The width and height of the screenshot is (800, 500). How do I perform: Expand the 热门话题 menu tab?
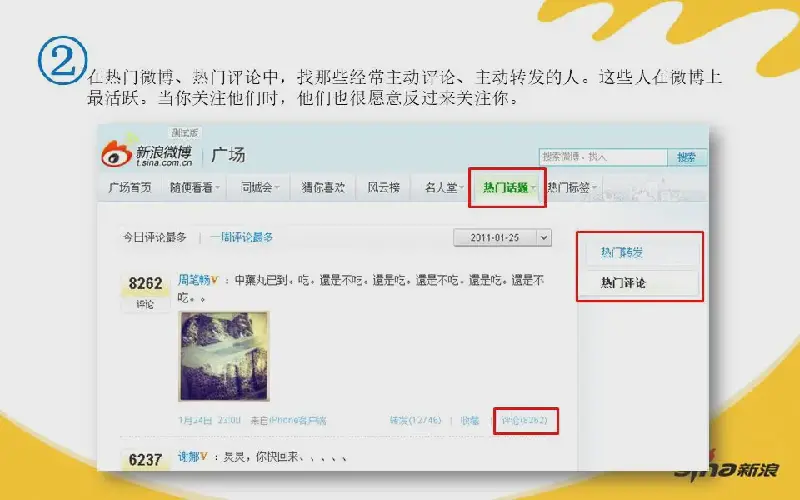pyautogui.click(x=508, y=188)
